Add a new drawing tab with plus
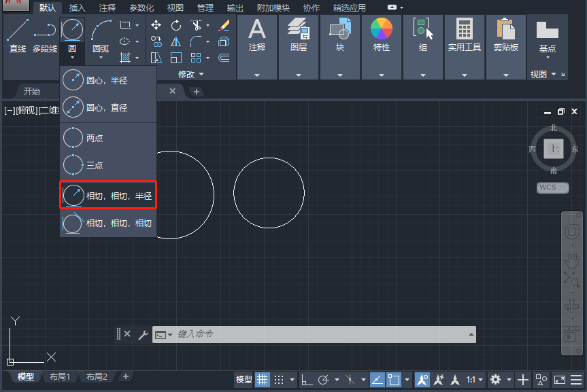This screenshot has height=392, width=587. pyautogui.click(x=196, y=92)
